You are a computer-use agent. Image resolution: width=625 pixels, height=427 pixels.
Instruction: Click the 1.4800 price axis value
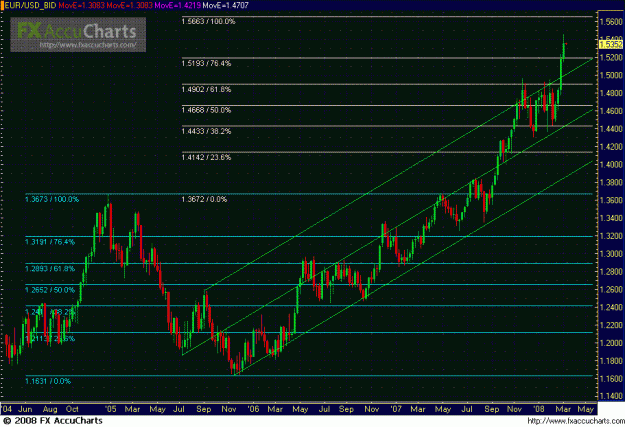click(x=611, y=93)
